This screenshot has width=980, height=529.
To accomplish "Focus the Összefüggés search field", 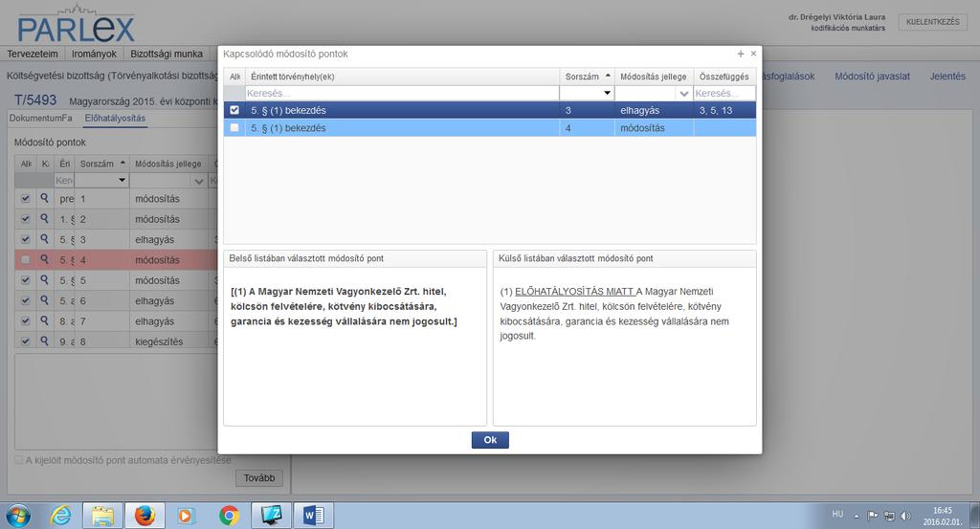I will tap(724, 93).
